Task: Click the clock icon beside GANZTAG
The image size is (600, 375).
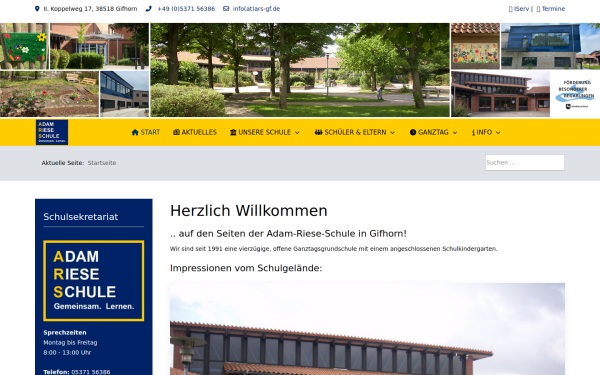Action: pyautogui.click(x=413, y=132)
